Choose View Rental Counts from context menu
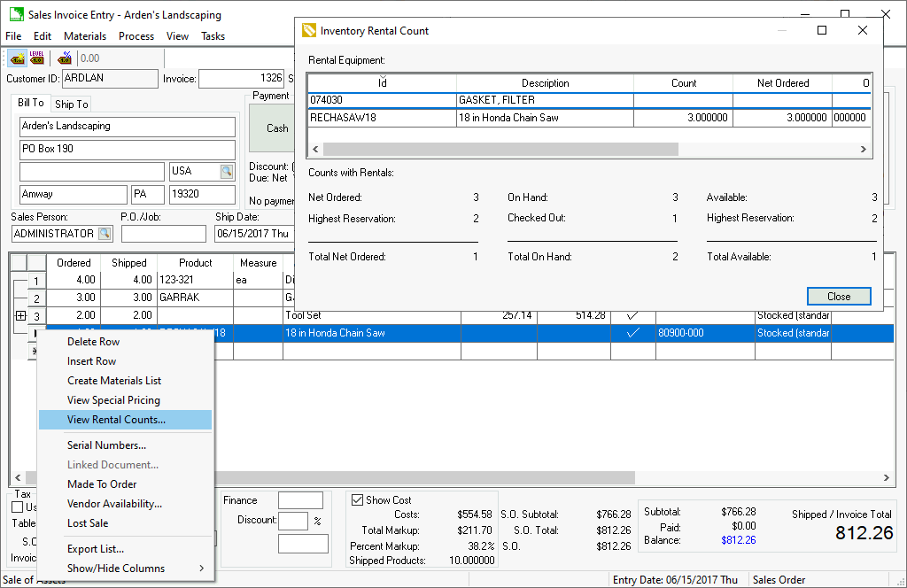 [116, 420]
